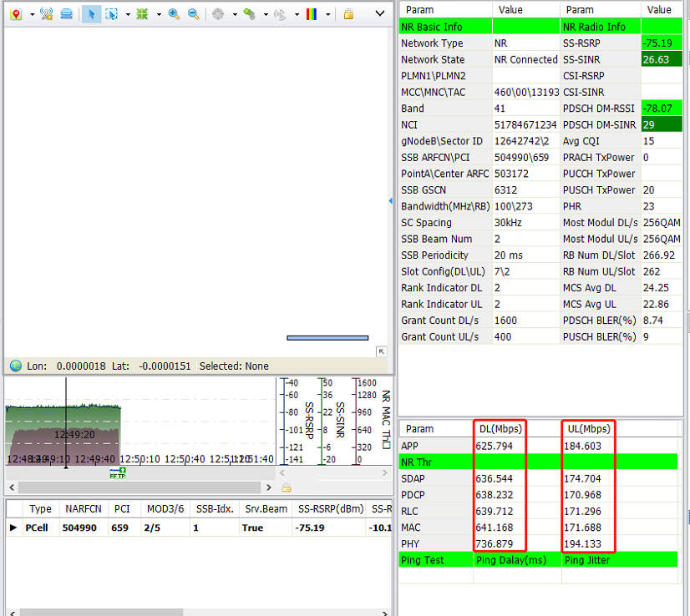Toggle the chart lock padlock icon
The width and height of the screenshot is (690, 616).
click(287, 487)
